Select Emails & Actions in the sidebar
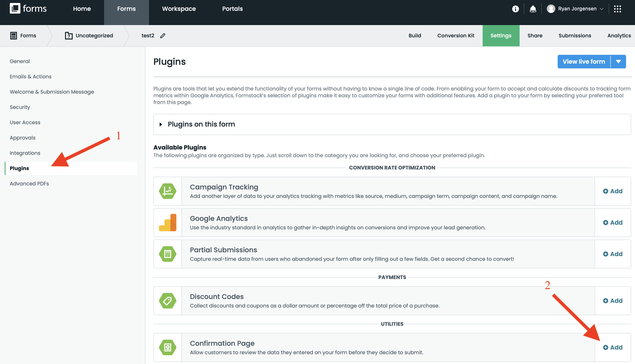This screenshot has height=364, width=635. click(31, 76)
